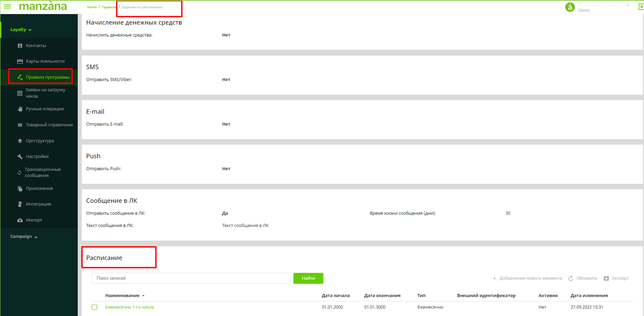Click Добавление нового элемента
This screenshot has width=644, height=316.
[x=527, y=278]
